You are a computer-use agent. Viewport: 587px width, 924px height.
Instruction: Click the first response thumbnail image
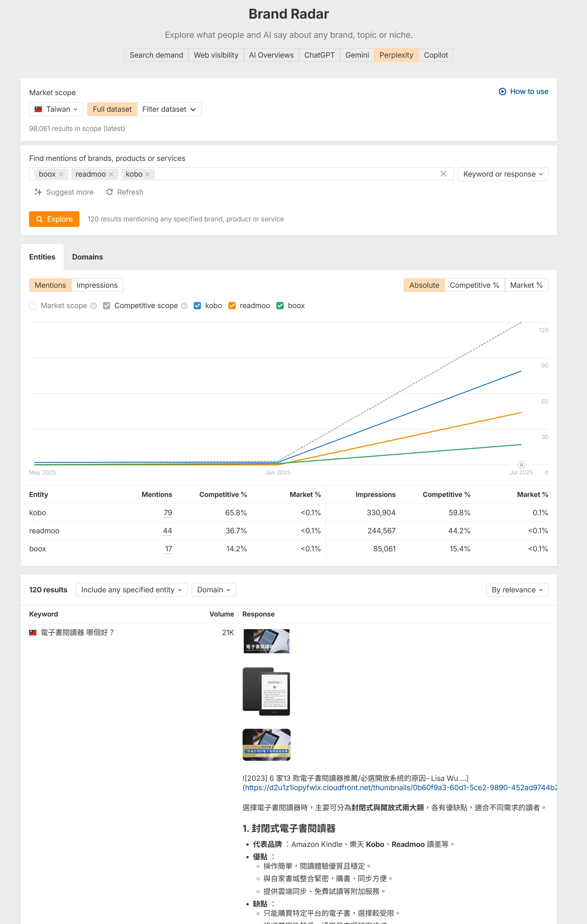[266, 641]
